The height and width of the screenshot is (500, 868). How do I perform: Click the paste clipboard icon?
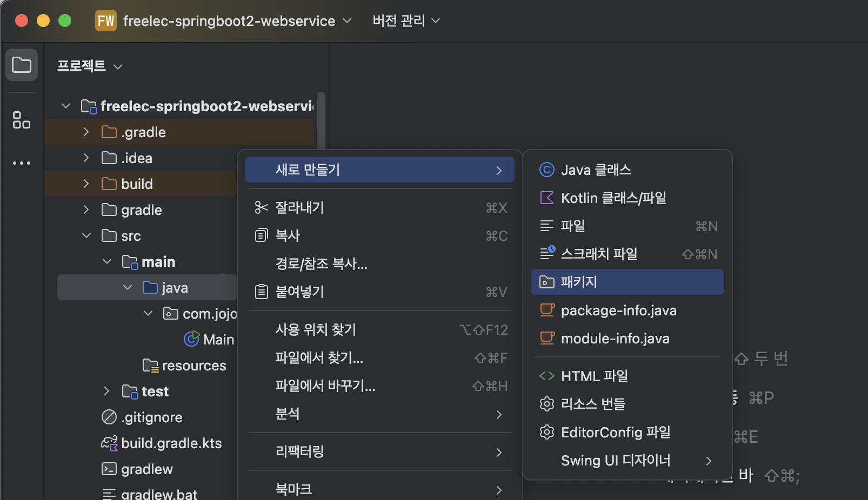click(x=262, y=292)
